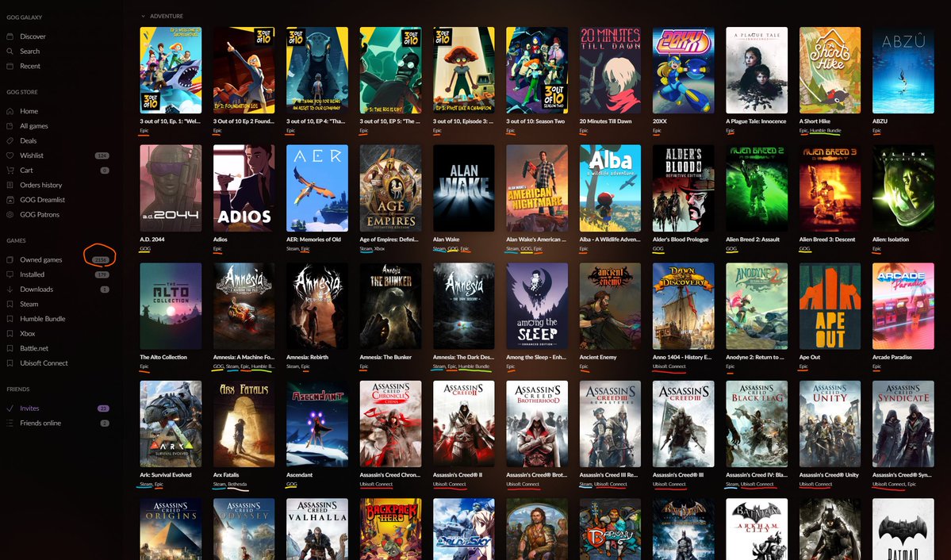This screenshot has width=951, height=560.
Task: Open Assassin's Creed Unity cover
Action: pyautogui.click(x=830, y=424)
